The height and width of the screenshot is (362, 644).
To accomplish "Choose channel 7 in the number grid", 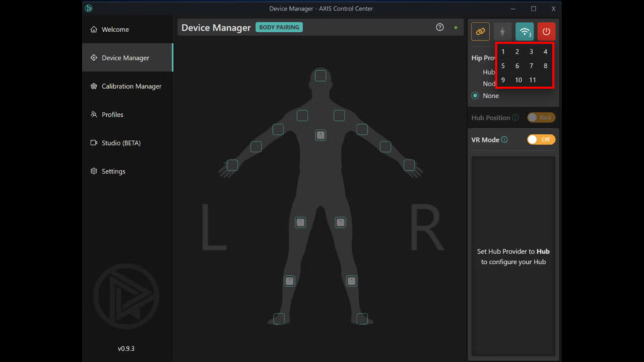I will click(x=531, y=66).
